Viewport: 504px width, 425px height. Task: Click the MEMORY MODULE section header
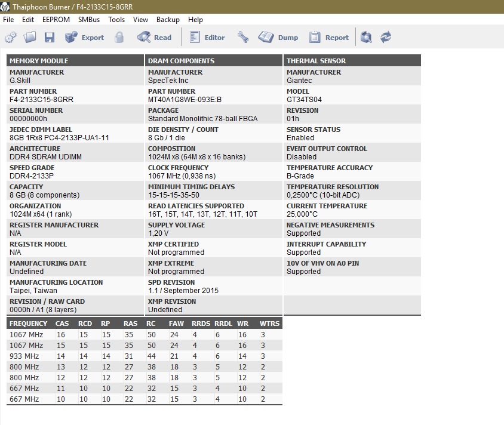coord(75,61)
